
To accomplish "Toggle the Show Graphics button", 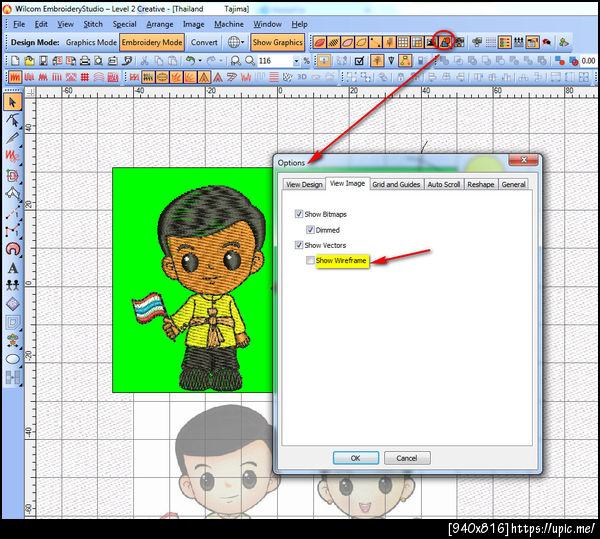I will [x=277, y=42].
